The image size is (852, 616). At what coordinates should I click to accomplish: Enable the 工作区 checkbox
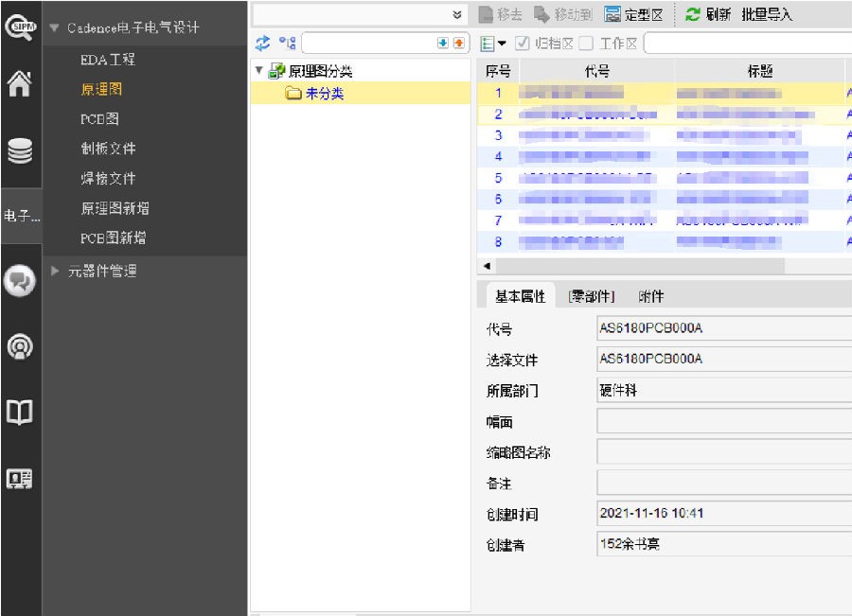pyautogui.click(x=586, y=43)
